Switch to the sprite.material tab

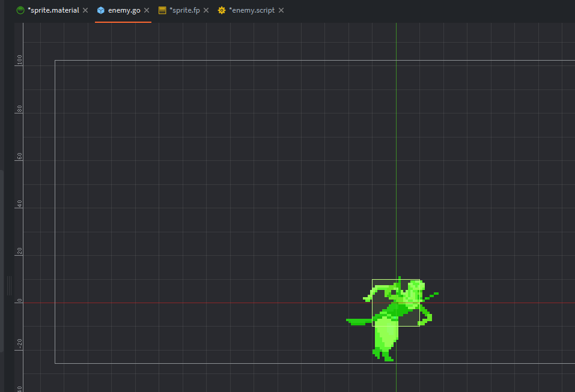(53, 10)
